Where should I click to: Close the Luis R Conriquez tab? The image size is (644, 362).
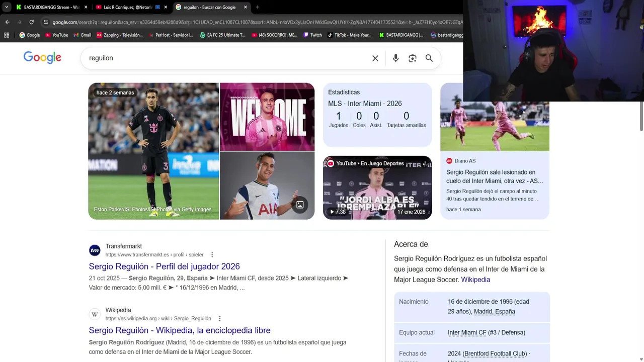tap(166, 7)
